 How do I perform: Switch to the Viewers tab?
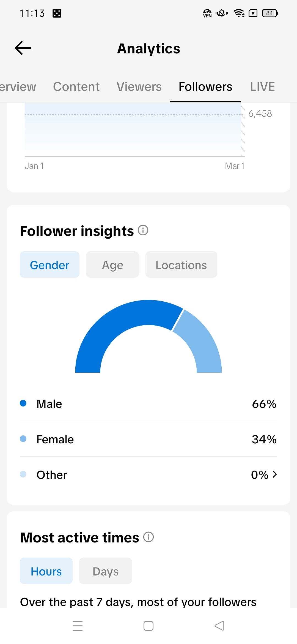point(139,87)
